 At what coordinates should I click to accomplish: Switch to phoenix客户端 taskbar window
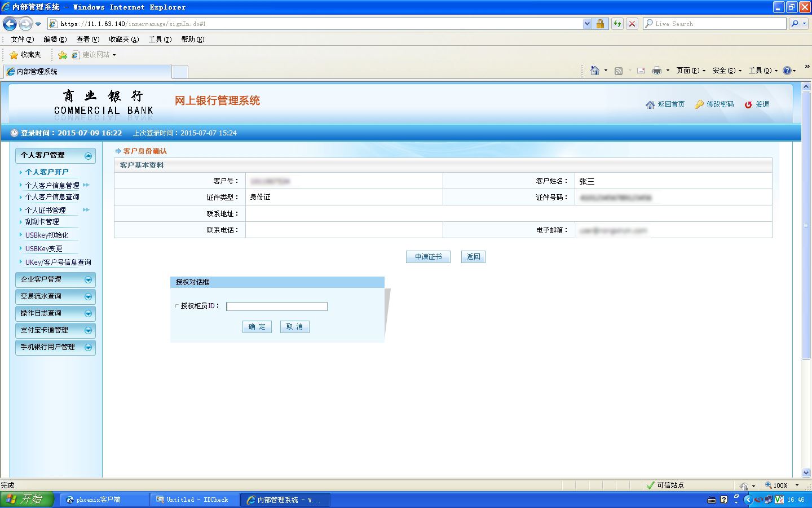tap(104, 500)
